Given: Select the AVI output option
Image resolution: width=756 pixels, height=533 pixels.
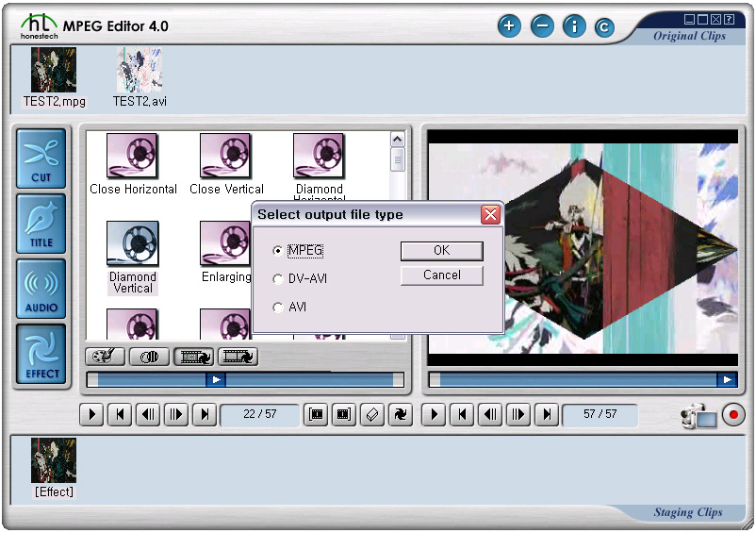Looking at the screenshot, I should 289,308.
